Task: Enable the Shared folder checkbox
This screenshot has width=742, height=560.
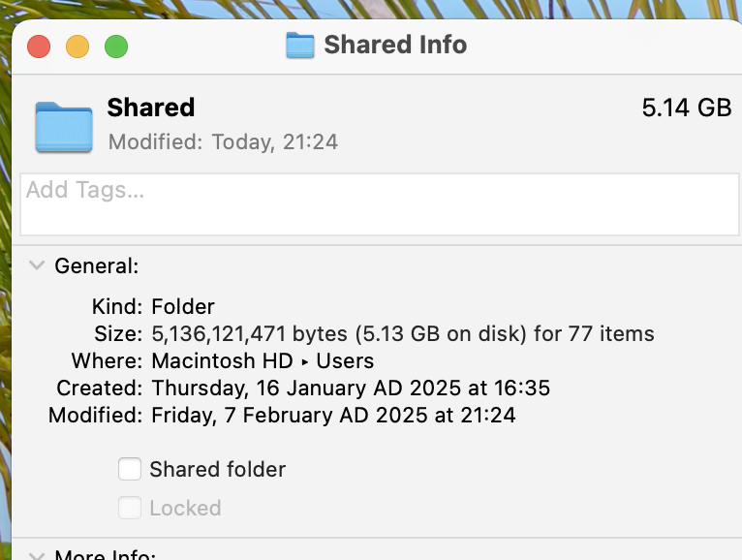Action: click(130, 469)
